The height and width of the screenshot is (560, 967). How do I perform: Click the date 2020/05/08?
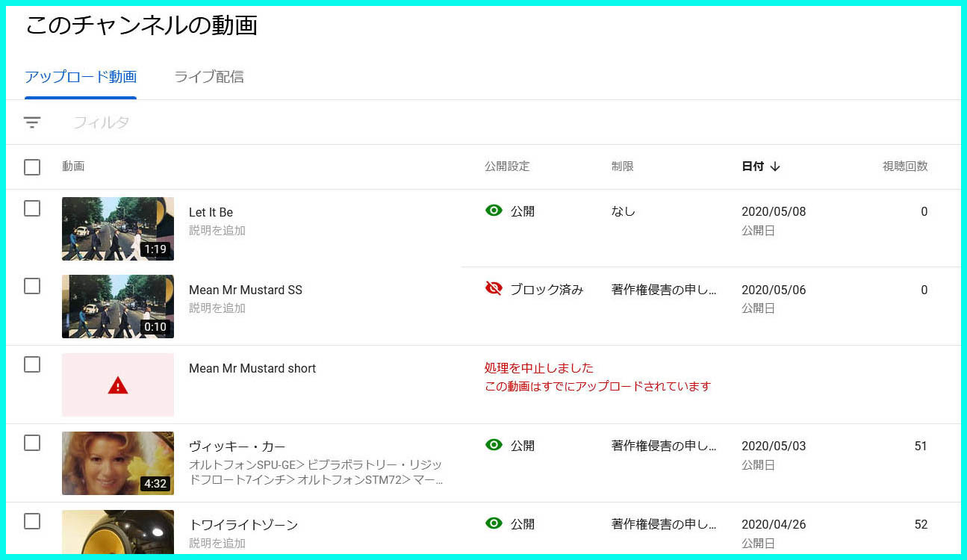coord(774,211)
